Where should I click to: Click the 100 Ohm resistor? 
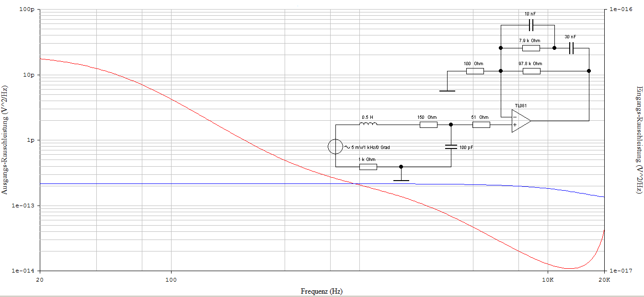[475, 71]
